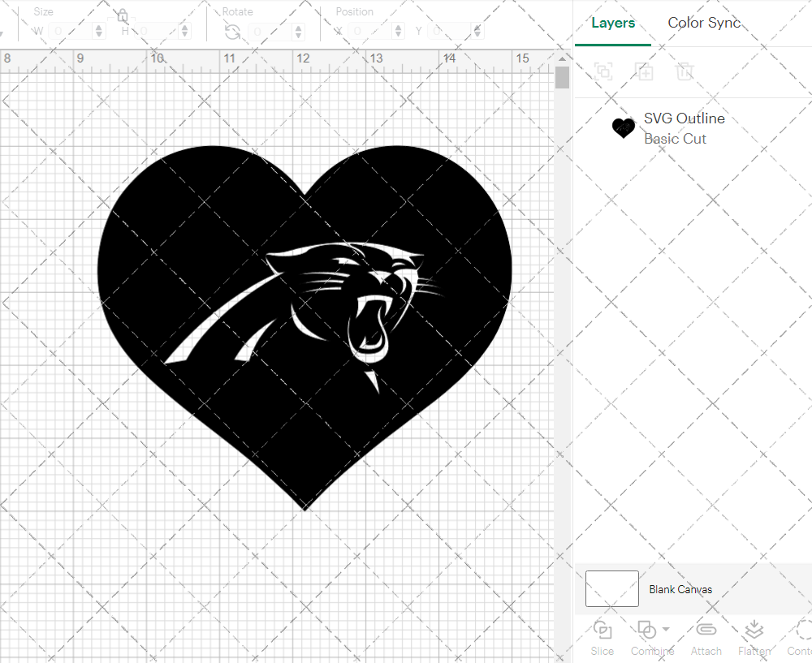Click the Contour tool icon
812x663 pixels.
(x=802, y=631)
